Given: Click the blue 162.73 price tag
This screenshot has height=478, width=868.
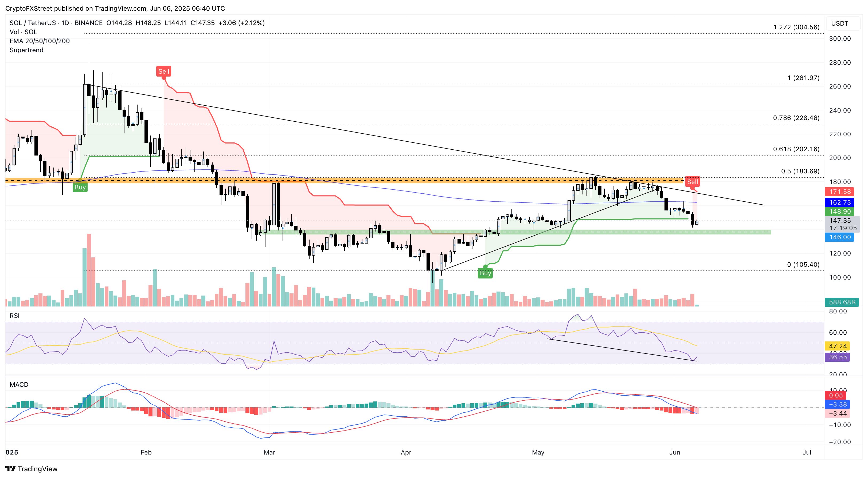Looking at the screenshot, I should tap(840, 202).
